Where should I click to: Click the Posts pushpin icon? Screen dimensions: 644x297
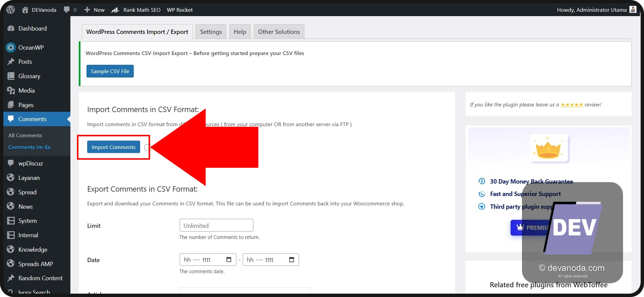[11, 62]
